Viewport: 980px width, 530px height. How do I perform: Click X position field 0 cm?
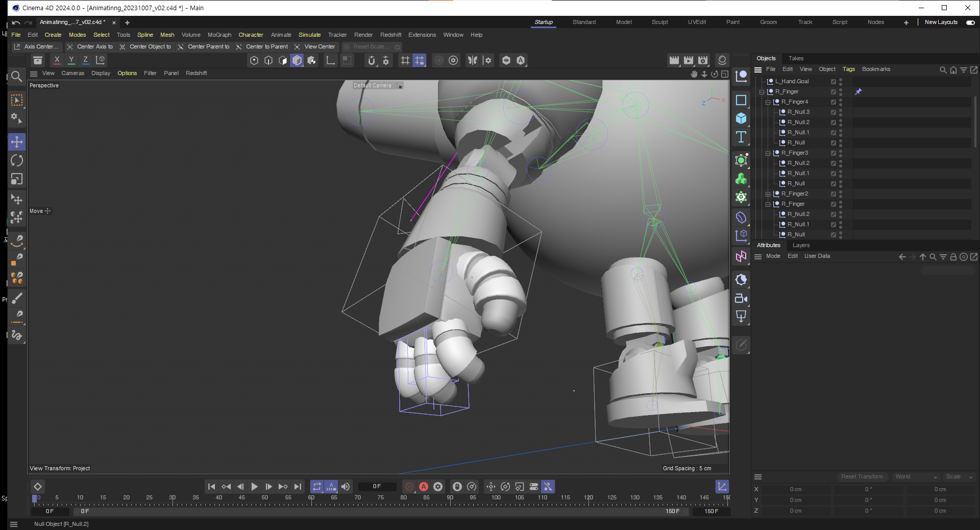tap(796, 490)
